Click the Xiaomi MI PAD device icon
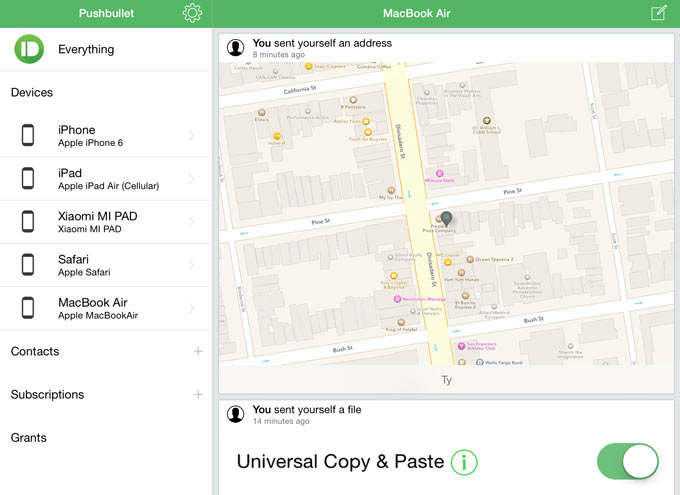 [x=28, y=222]
